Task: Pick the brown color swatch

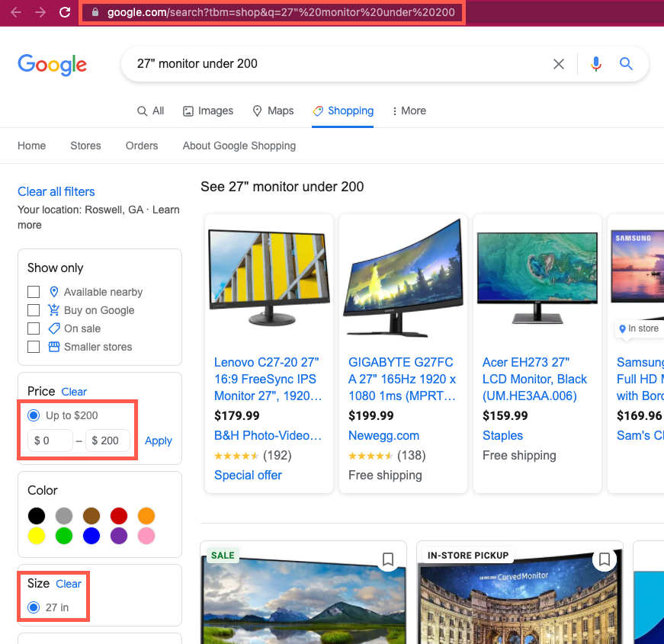Action: point(91,516)
